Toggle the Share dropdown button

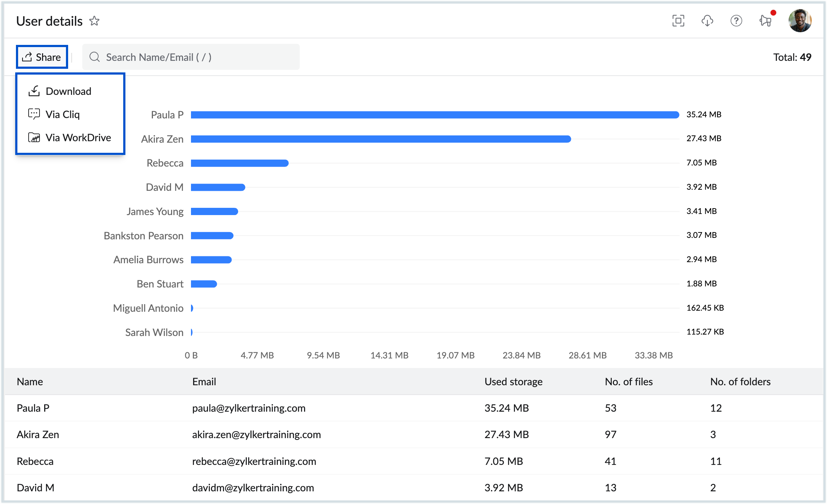[42, 57]
